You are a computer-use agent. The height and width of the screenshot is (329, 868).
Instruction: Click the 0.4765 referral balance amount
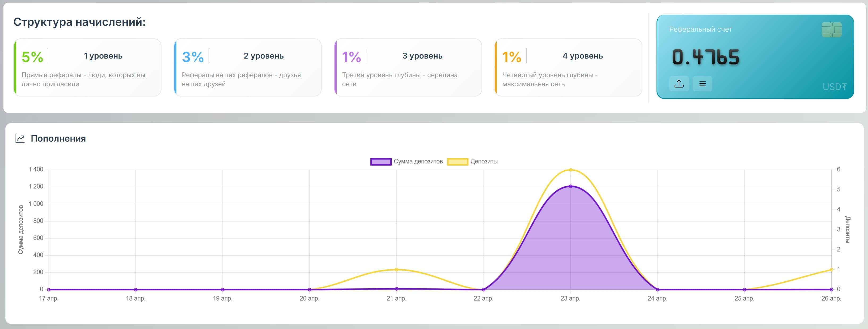pos(705,57)
